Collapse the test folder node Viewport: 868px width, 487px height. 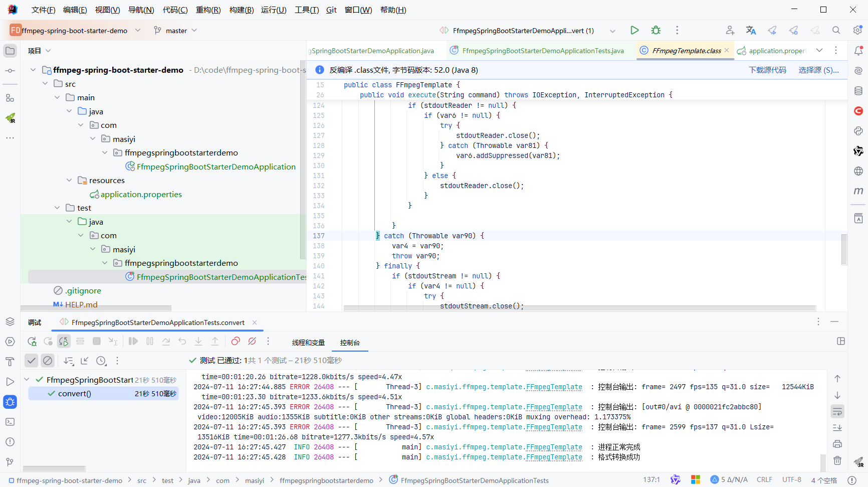coord(57,208)
